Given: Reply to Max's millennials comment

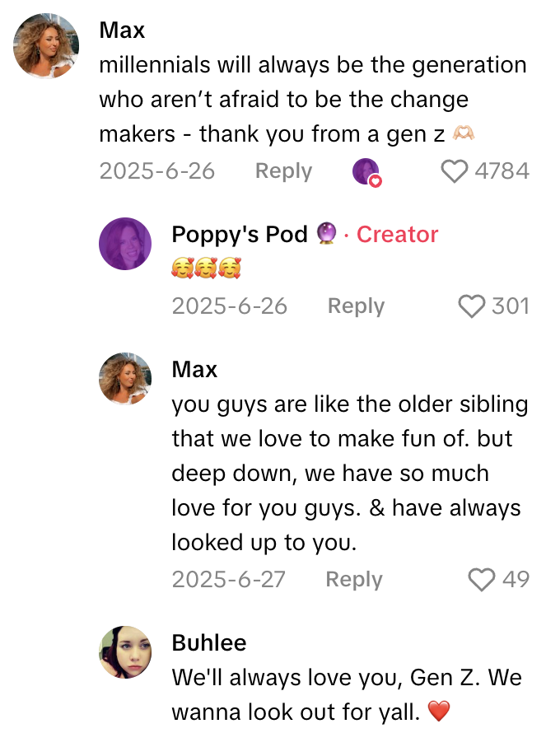Looking at the screenshot, I should (x=283, y=171).
